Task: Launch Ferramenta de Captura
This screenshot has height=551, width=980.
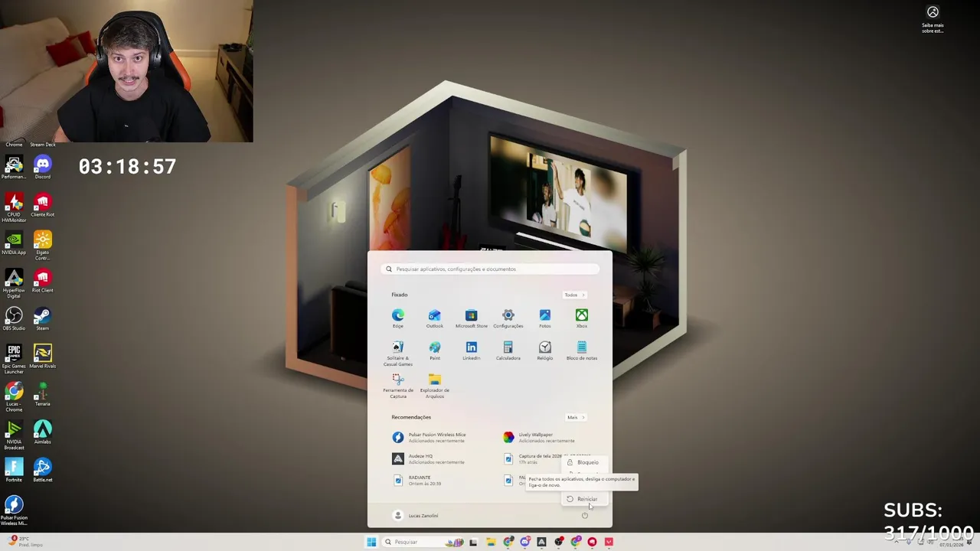Action: click(398, 386)
